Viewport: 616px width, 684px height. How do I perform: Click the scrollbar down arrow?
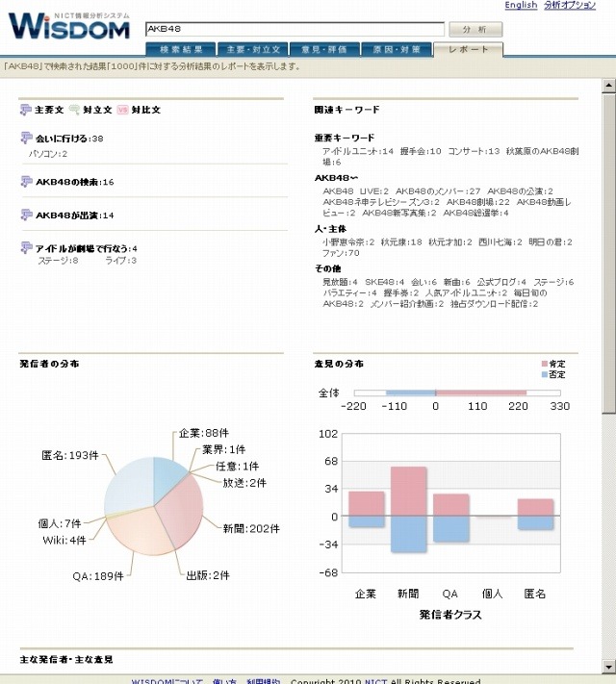[x=608, y=667]
